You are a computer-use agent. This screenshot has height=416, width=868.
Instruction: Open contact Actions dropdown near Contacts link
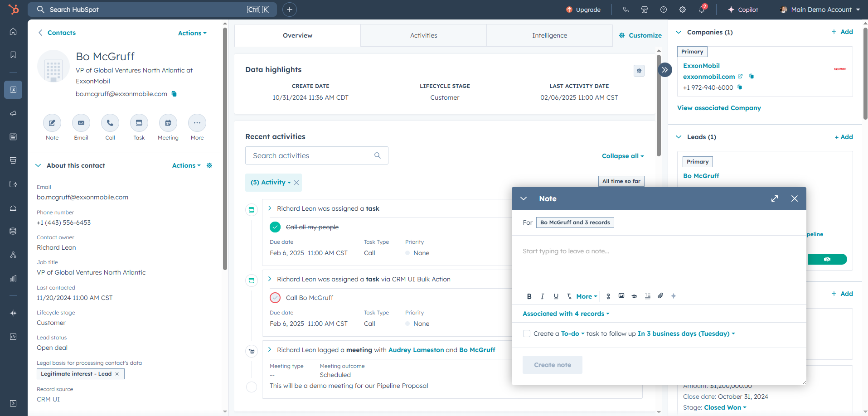click(x=192, y=33)
